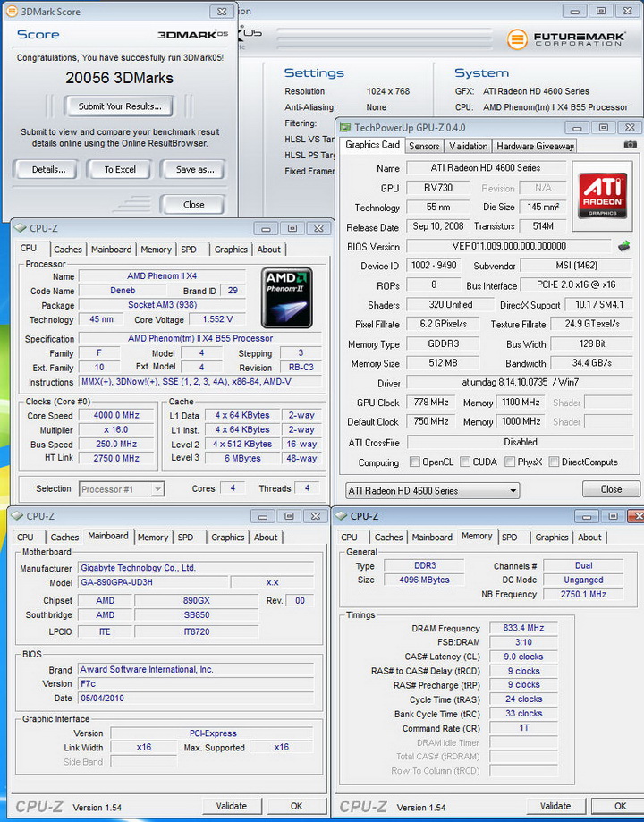Click the Southbridge SB850 value
Viewport: 644px width, 822px height.
pos(197,614)
